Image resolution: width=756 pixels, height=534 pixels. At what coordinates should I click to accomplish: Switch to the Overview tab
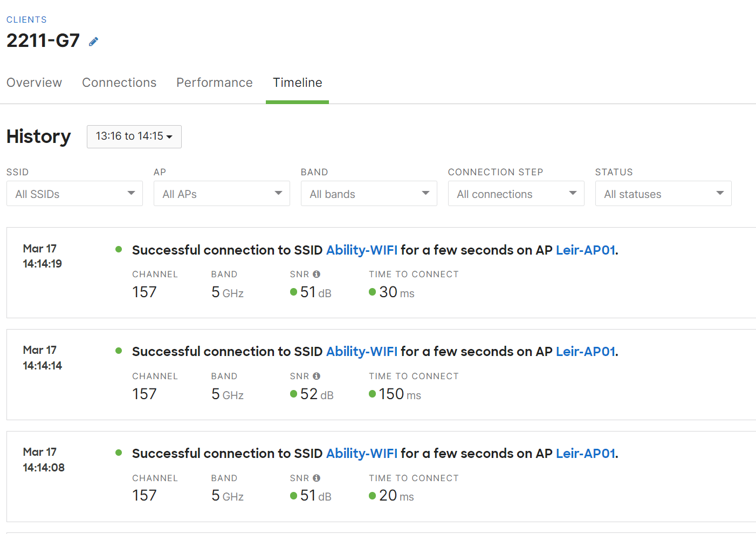coord(34,83)
